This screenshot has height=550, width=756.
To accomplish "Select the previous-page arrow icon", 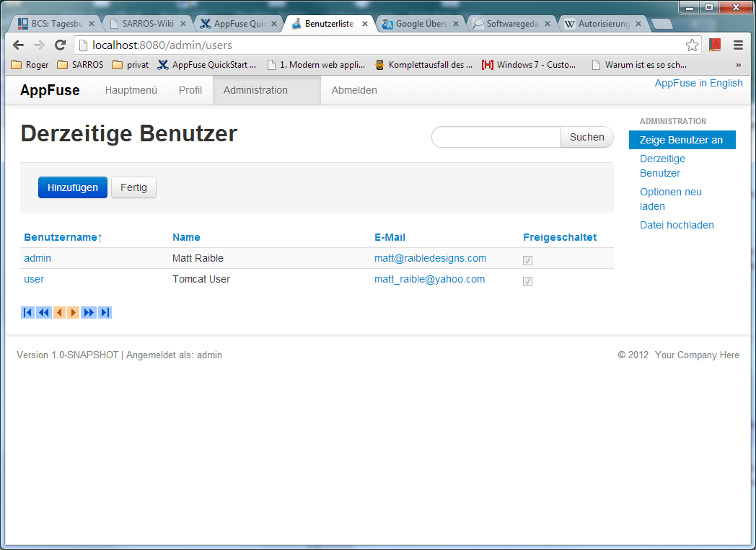I will tap(59, 312).
